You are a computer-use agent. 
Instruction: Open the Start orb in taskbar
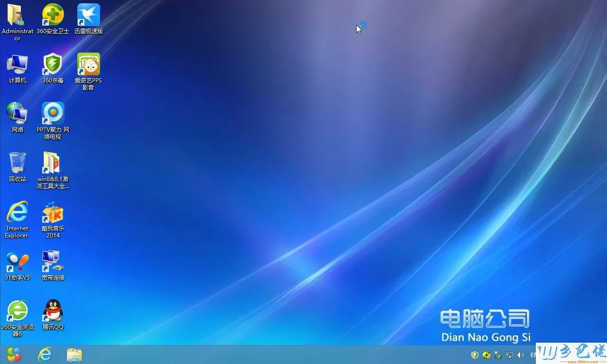coord(14,355)
